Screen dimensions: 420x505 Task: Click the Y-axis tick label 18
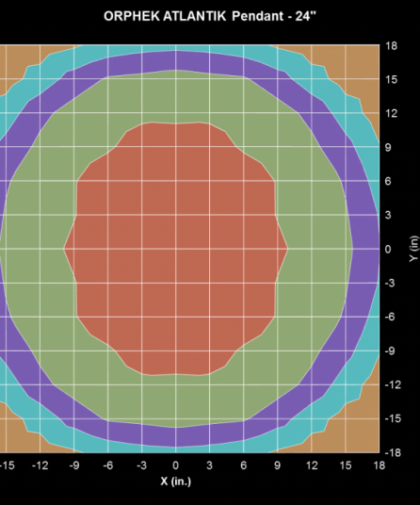tap(392, 46)
